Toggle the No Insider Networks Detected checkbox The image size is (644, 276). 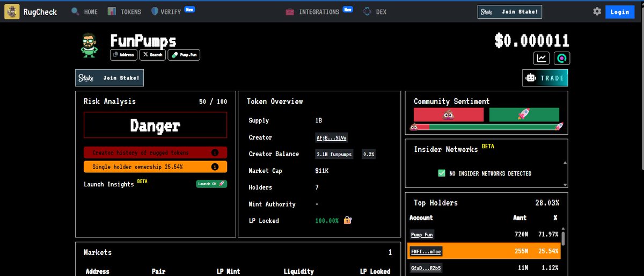pyautogui.click(x=442, y=173)
